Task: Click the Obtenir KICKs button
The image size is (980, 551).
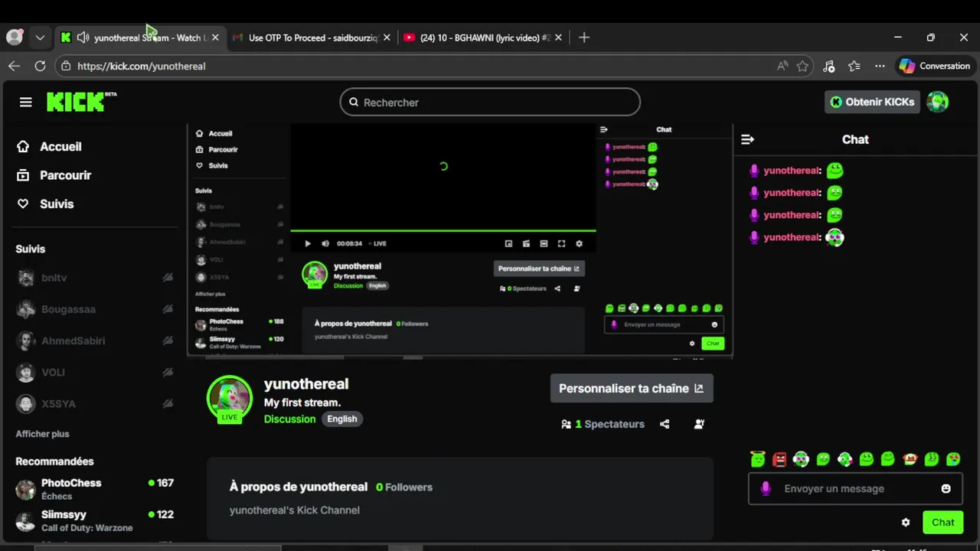Action: click(873, 102)
